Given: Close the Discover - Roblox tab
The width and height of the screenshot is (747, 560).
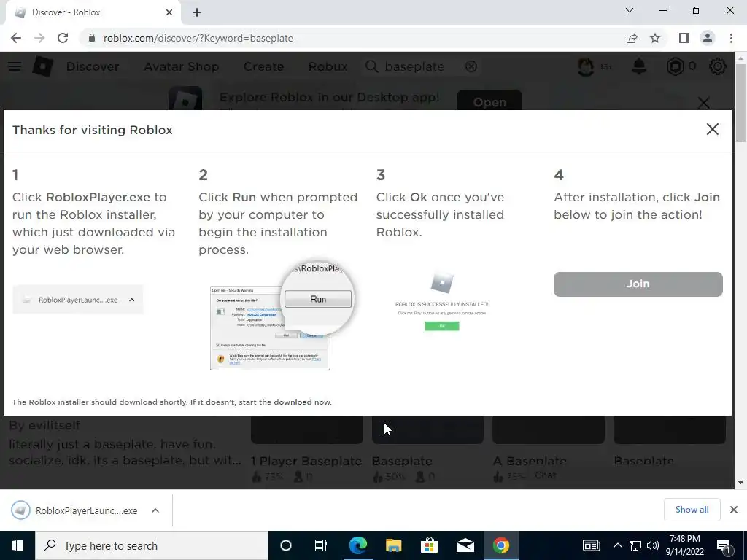Looking at the screenshot, I should (169, 12).
